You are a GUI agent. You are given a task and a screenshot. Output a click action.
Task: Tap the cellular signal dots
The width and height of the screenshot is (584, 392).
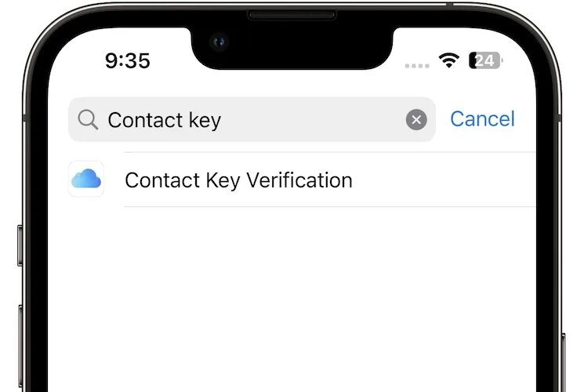[x=417, y=66]
